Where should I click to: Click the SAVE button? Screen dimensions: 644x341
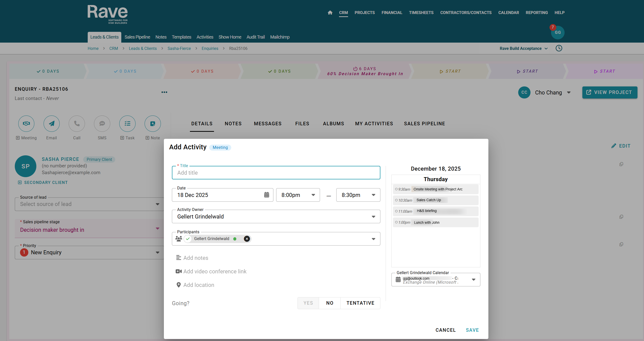[x=472, y=330]
